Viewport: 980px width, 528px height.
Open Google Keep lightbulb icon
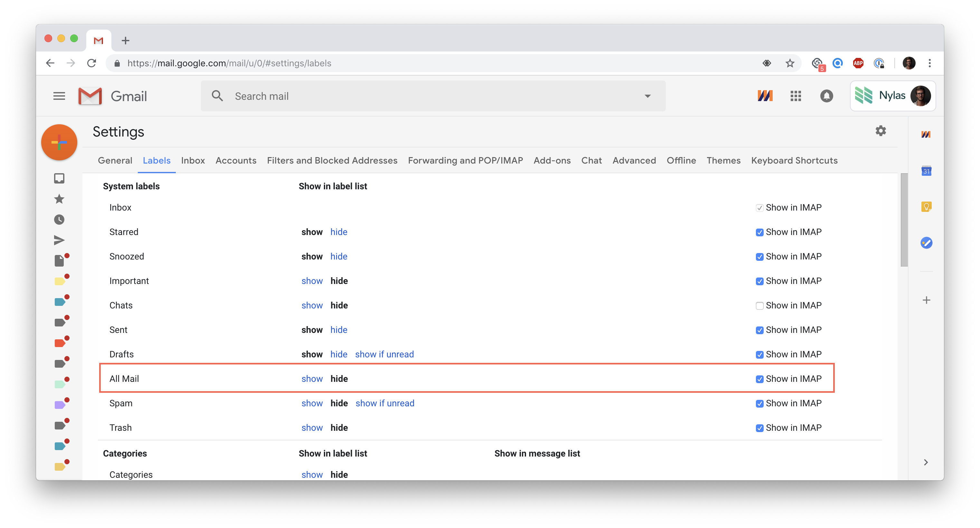926,207
